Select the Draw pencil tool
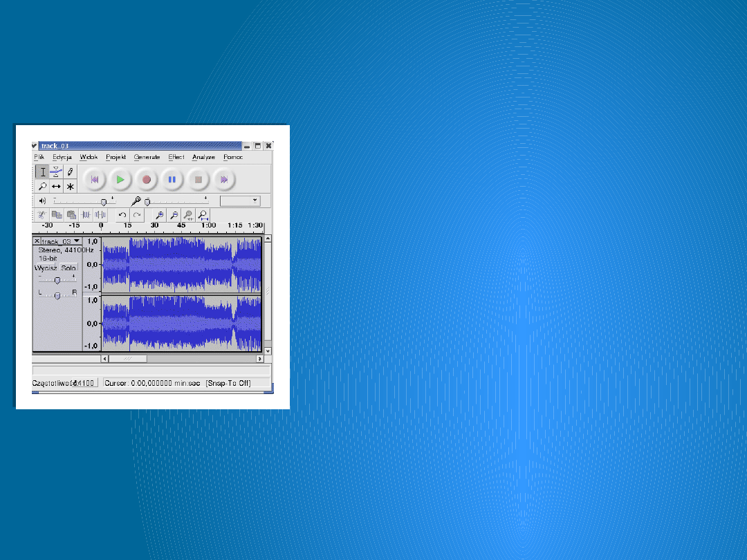 [x=70, y=172]
